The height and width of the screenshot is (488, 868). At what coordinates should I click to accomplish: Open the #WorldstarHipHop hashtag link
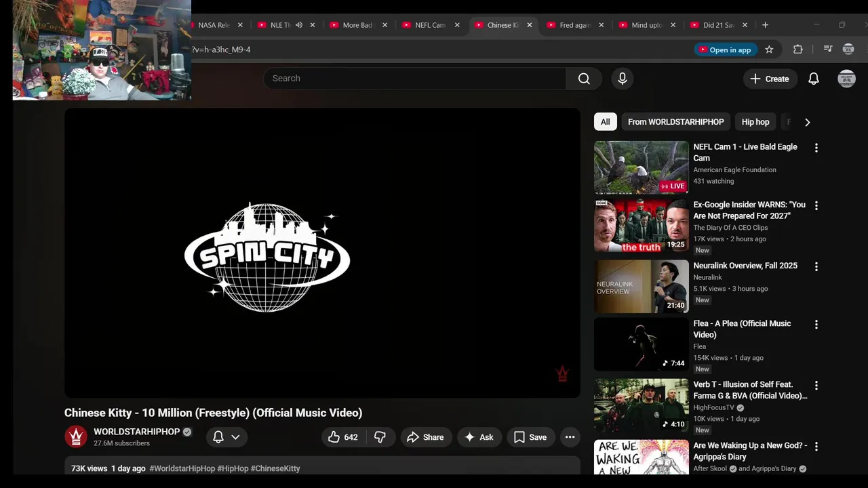click(182, 468)
